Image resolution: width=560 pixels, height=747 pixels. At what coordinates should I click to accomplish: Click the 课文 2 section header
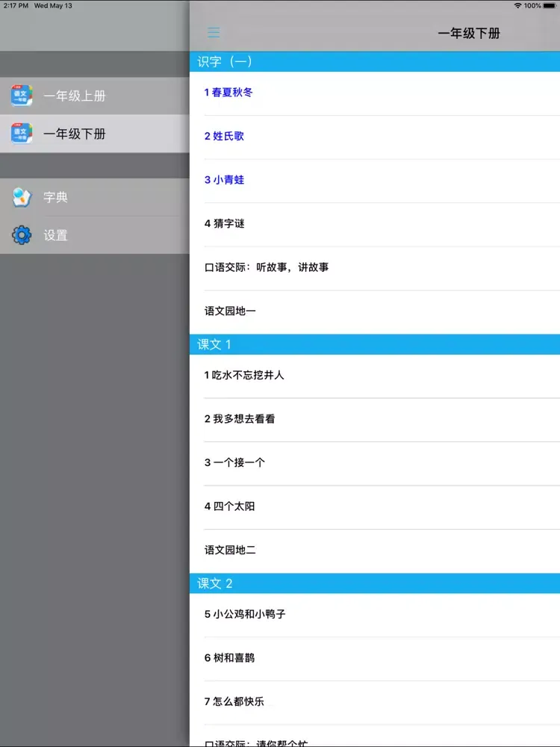[375, 583]
